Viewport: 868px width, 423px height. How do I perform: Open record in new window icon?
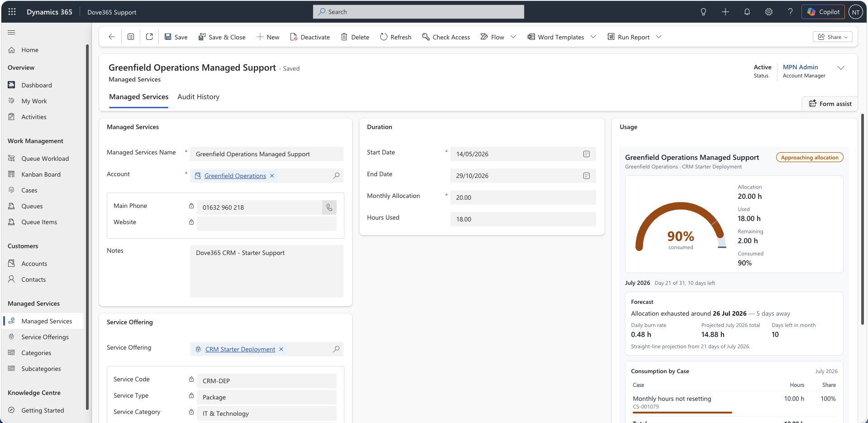click(x=149, y=37)
